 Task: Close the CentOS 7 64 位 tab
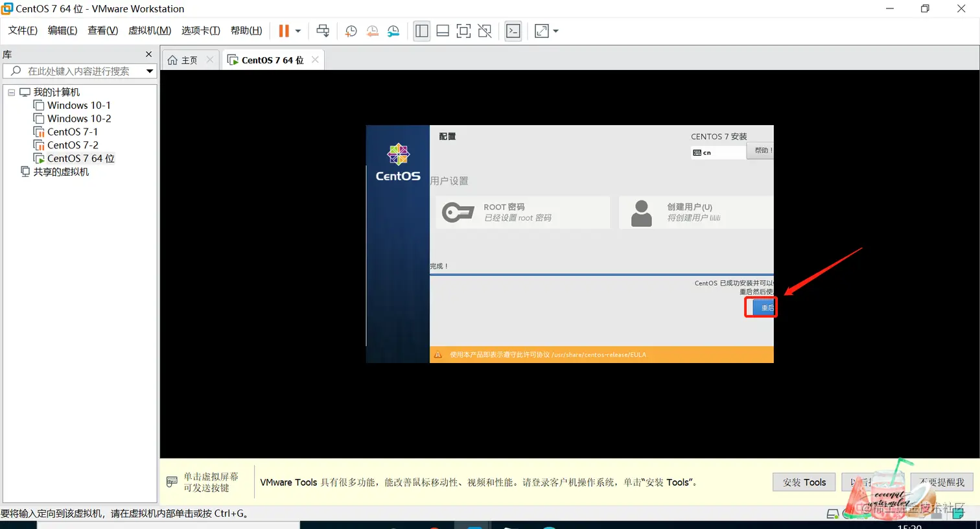coord(315,60)
